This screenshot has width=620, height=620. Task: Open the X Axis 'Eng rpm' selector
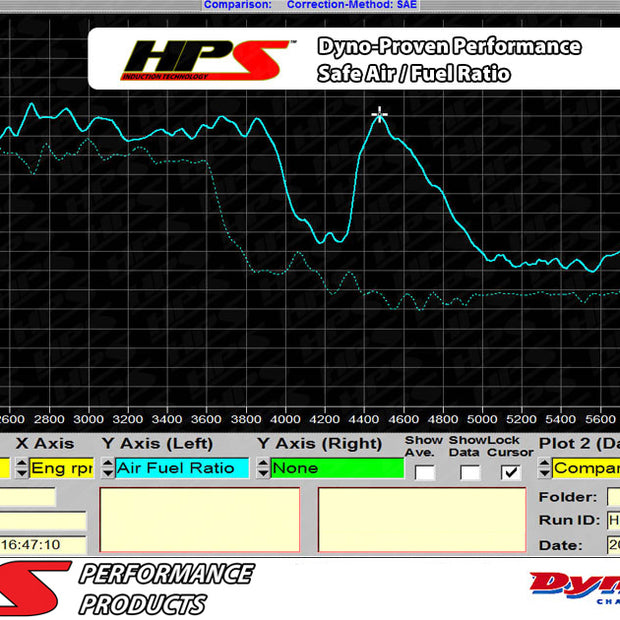coord(62,468)
